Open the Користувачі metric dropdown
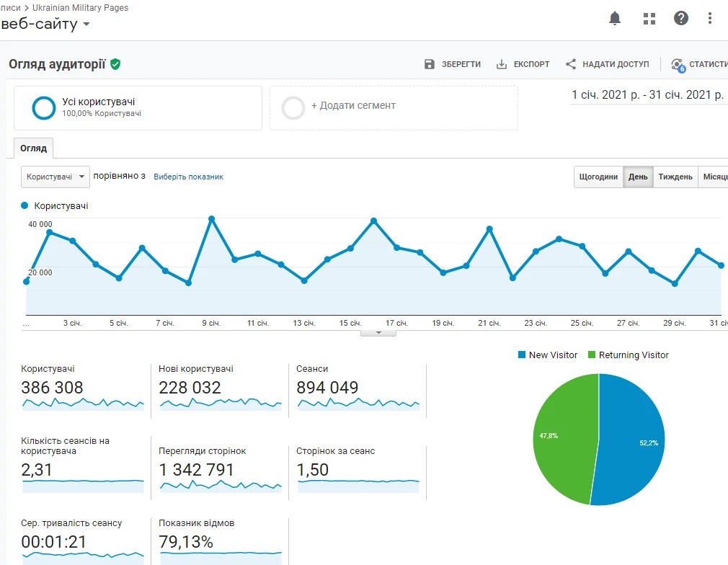The image size is (728, 565). (56, 177)
